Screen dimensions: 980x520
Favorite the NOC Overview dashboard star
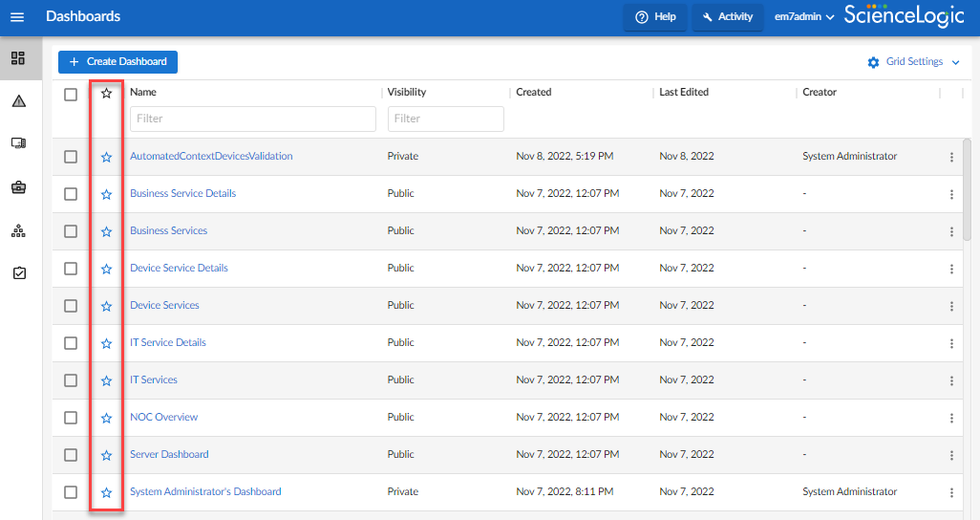pos(106,418)
